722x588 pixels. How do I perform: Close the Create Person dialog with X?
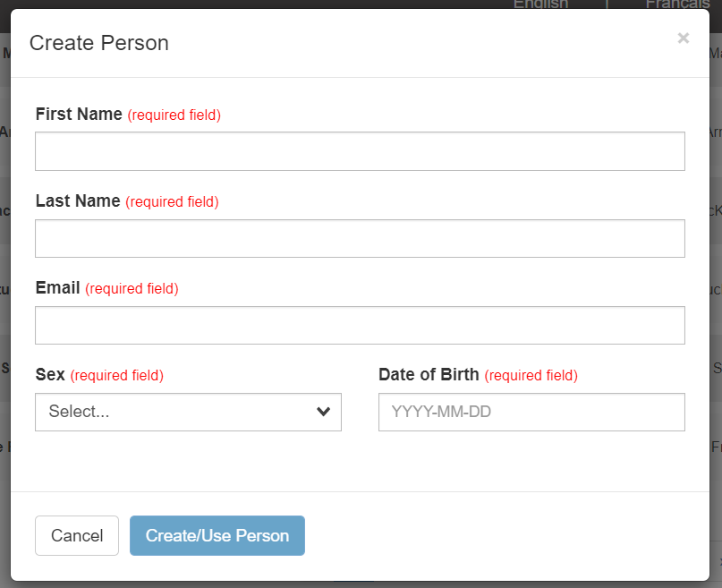684,38
